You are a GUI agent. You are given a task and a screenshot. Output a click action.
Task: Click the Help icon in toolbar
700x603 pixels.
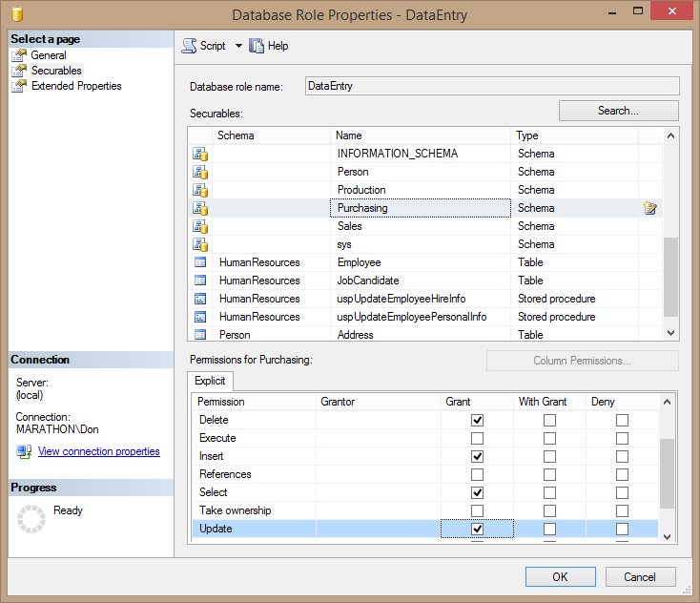(257, 46)
